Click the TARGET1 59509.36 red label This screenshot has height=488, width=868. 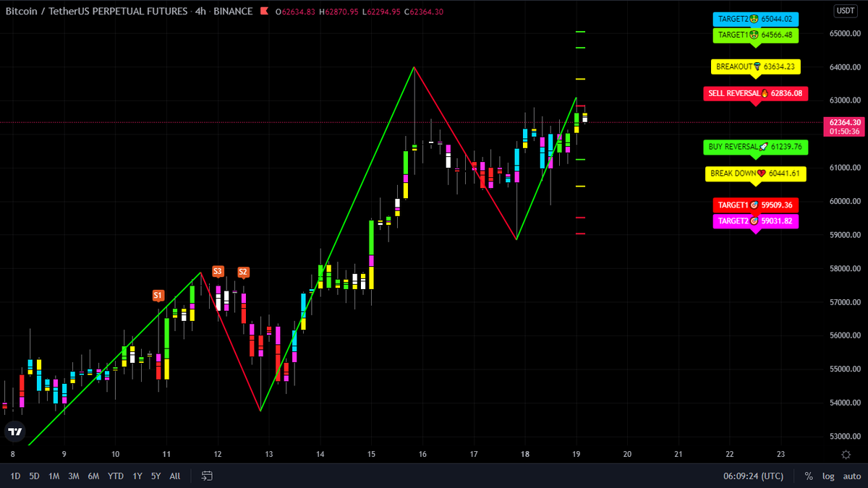756,205
